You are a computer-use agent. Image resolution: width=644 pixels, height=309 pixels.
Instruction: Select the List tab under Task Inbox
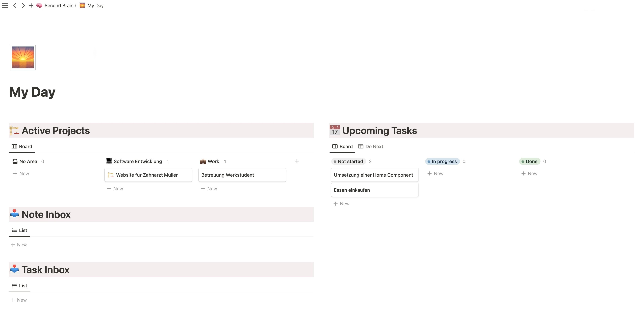click(19, 286)
